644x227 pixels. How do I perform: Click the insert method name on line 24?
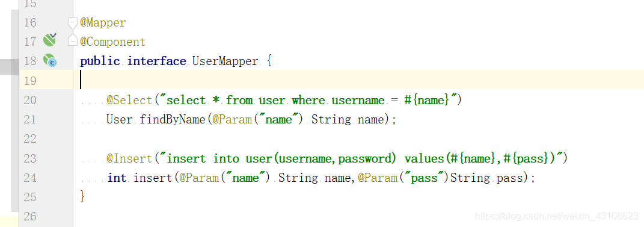click(x=153, y=178)
